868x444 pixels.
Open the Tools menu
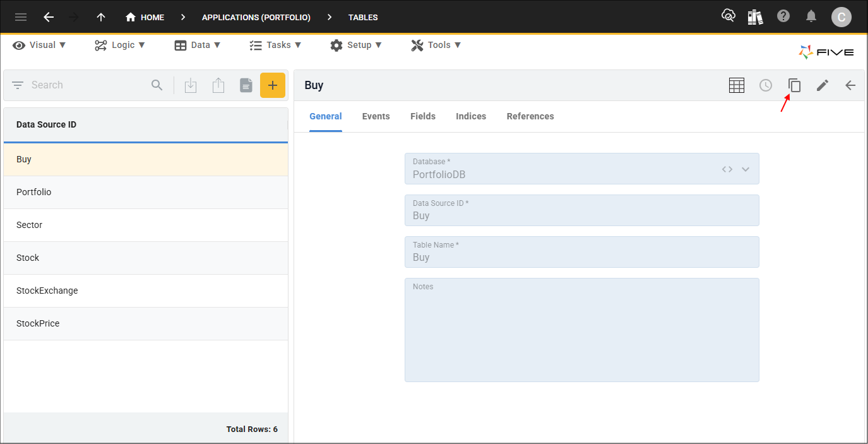[436, 45]
